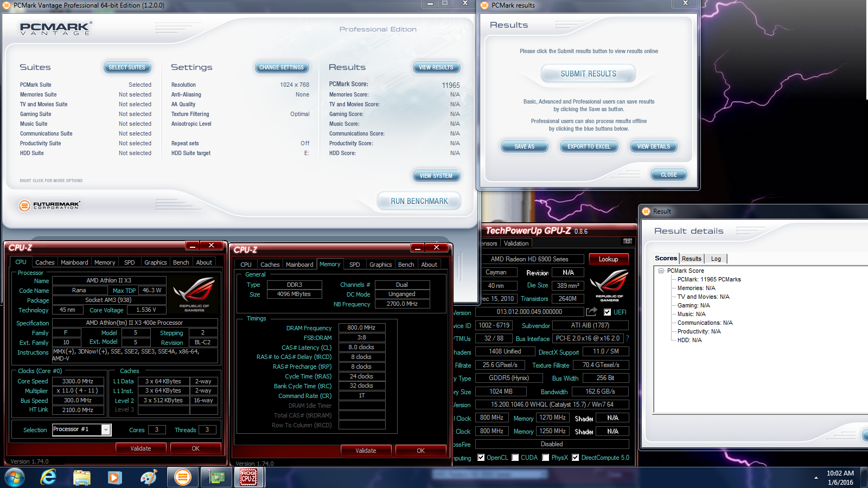The width and height of the screenshot is (868, 488).
Task: Open the Results tab in Result details
Action: (692, 259)
